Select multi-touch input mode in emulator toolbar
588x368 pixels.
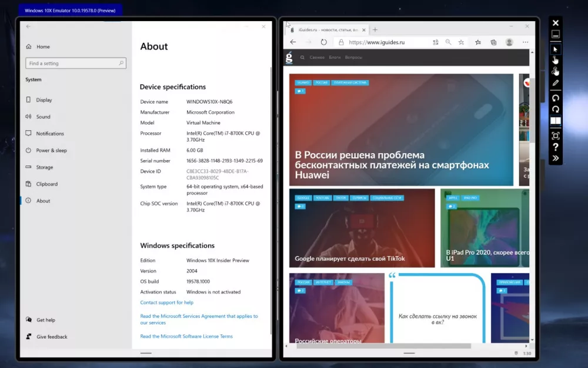(x=556, y=71)
